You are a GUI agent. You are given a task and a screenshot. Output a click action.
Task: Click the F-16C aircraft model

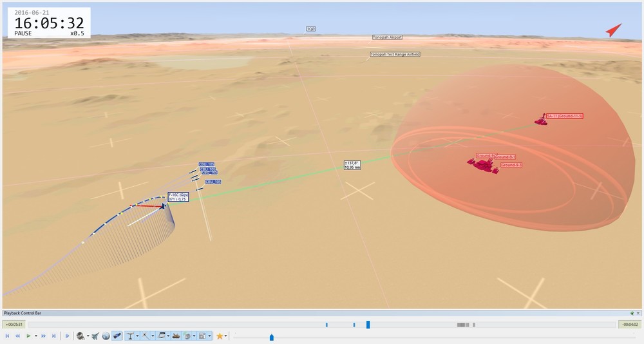pyautogui.click(x=163, y=206)
